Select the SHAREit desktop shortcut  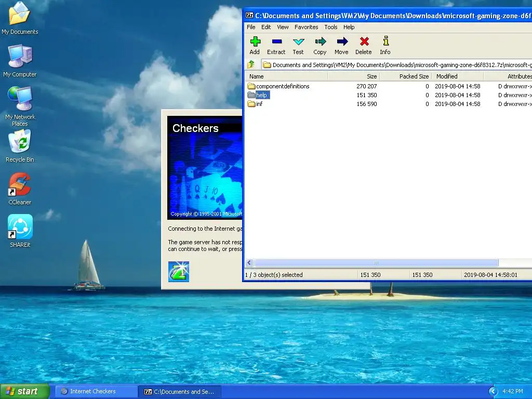[x=20, y=231]
